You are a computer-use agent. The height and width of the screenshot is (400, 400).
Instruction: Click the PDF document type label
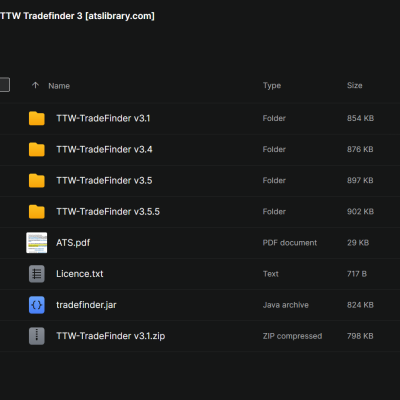point(290,243)
